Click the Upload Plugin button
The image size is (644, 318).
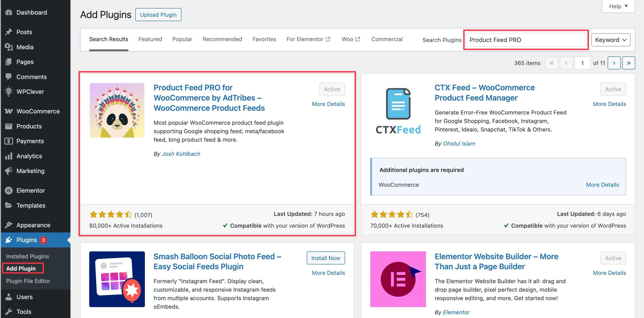point(158,15)
